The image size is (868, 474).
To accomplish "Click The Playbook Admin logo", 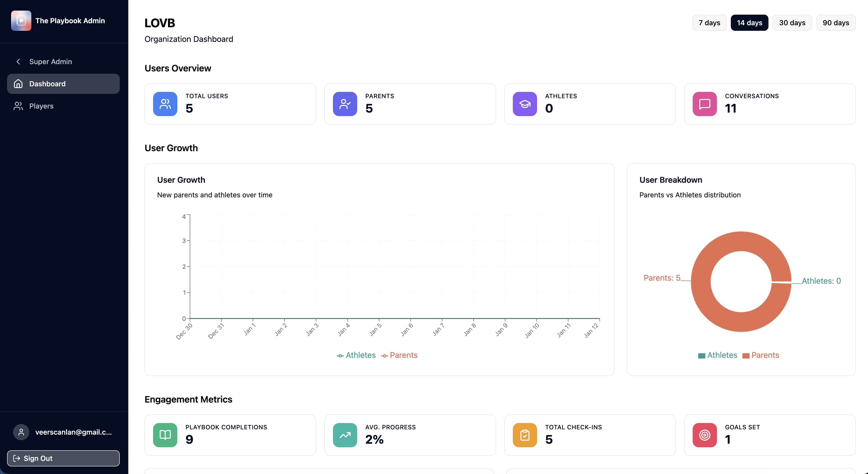I will pyautogui.click(x=21, y=20).
